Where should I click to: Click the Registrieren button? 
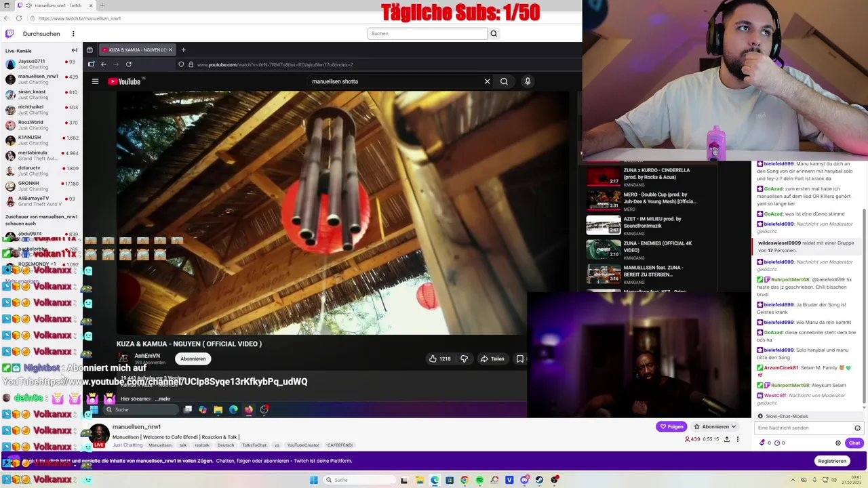click(832, 461)
